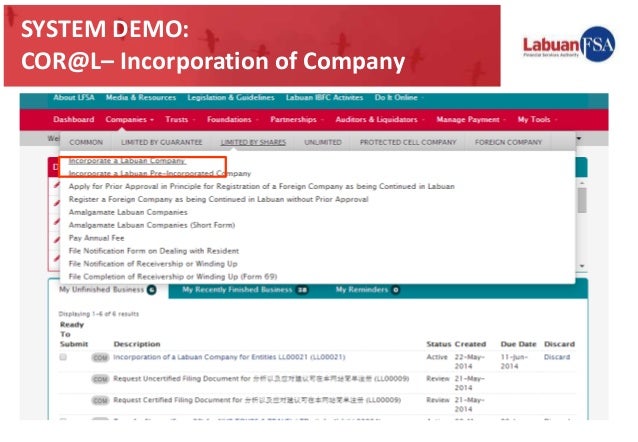
Task: Expand the My Tools dropdown
Action: click(537, 120)
